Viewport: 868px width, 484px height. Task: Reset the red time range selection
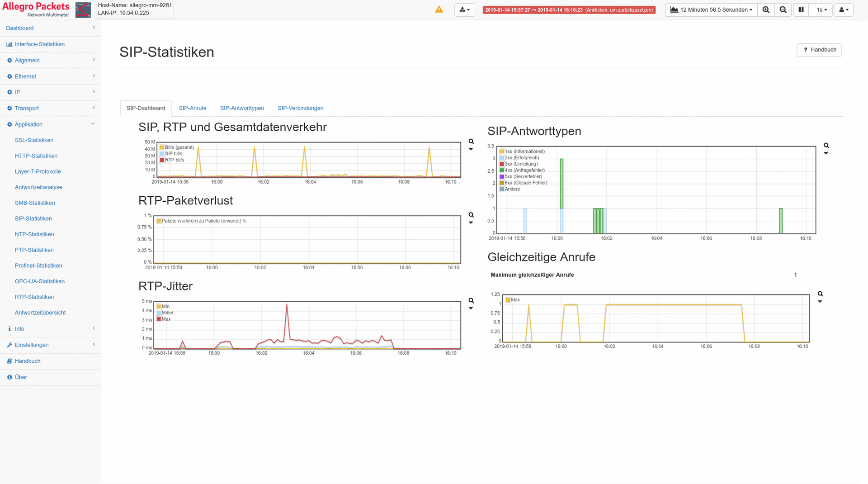pos(569,9)
